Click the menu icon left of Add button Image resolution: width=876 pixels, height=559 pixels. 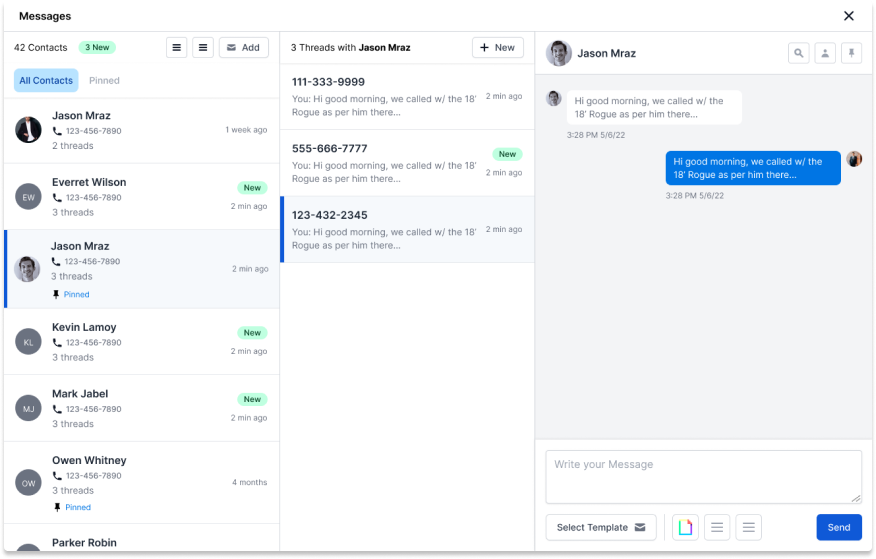pyautogui.click(x=203, y=47)
